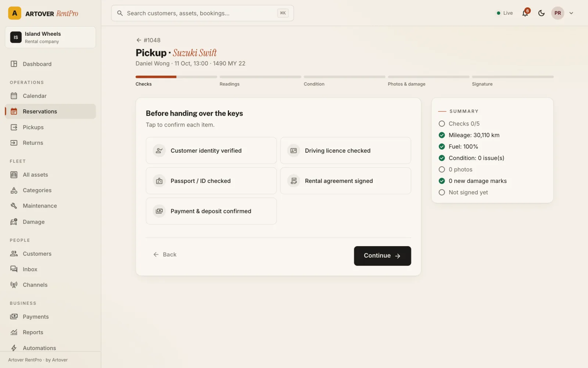The image size is (588, 368).
Task: Click "Checks 0/5" in summary
Action: click(464, 124)
